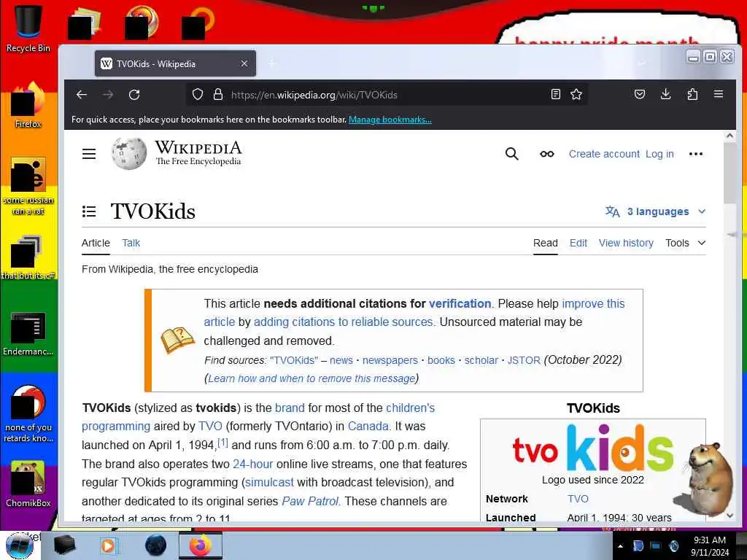
Task: Select the Read tab
Action: pos(546,243)
